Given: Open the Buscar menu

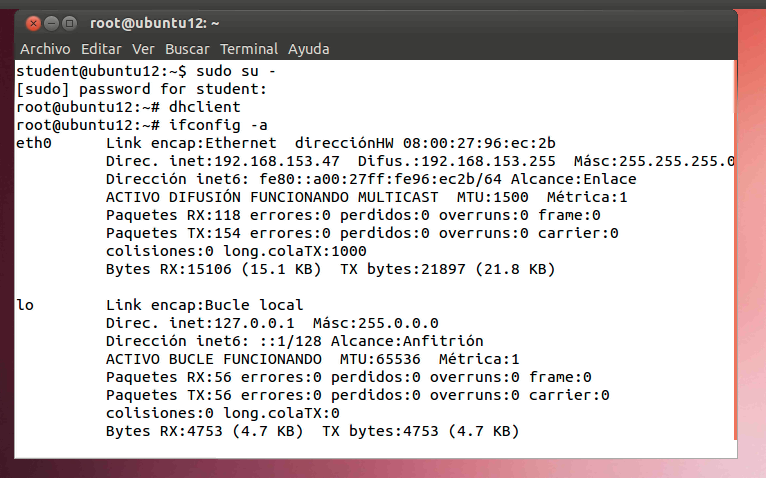Looking at the screenshot, I should [x=187, y=49].
